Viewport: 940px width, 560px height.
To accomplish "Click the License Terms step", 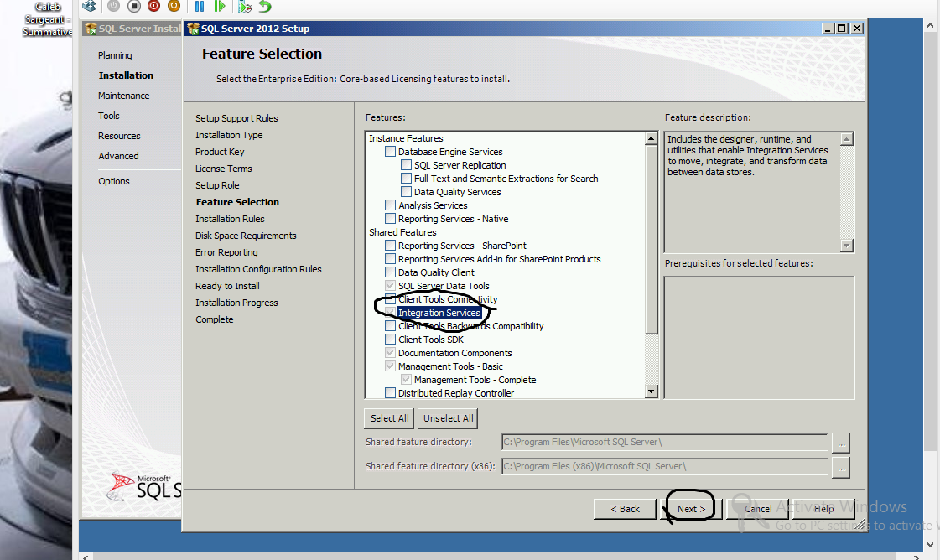I will (x=224, y=169).
